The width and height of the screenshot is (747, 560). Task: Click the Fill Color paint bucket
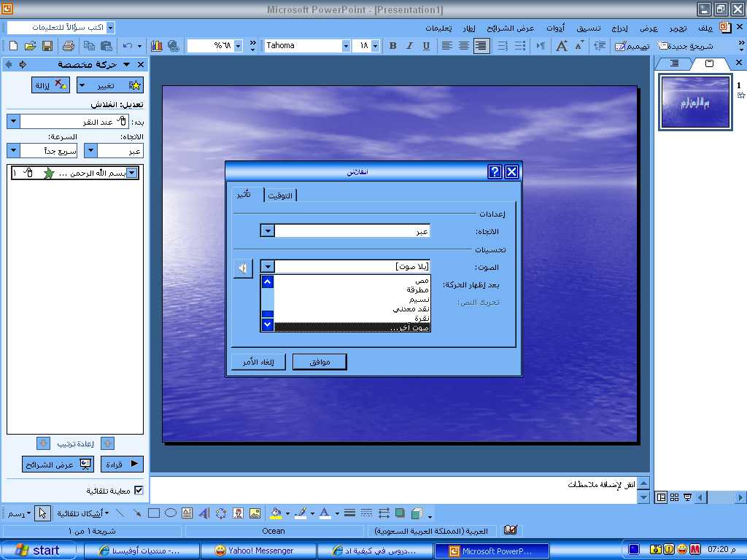click(275, 513)
